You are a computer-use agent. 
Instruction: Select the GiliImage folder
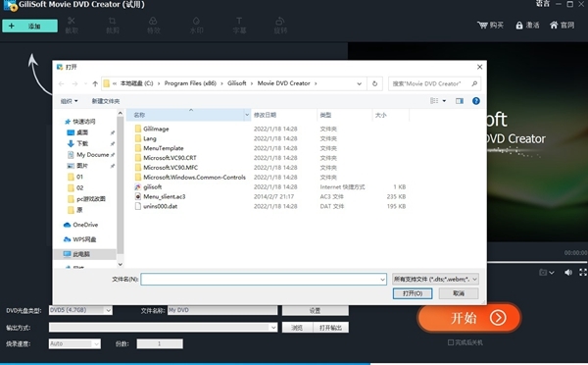(x=156, y=129)
